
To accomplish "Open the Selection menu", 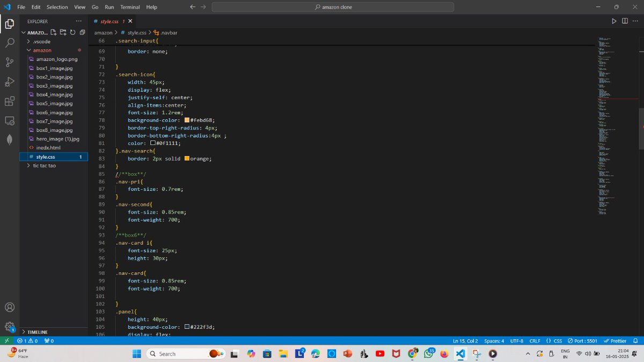I will 57,7.
